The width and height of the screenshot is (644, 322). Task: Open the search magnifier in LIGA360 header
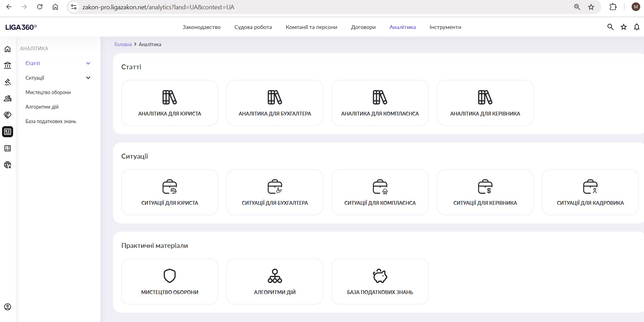(610, 27)
